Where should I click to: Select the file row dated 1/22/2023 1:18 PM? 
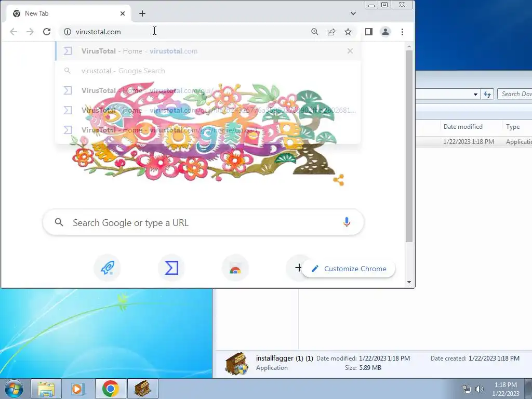pyautogui.click(x=474, y=142)
